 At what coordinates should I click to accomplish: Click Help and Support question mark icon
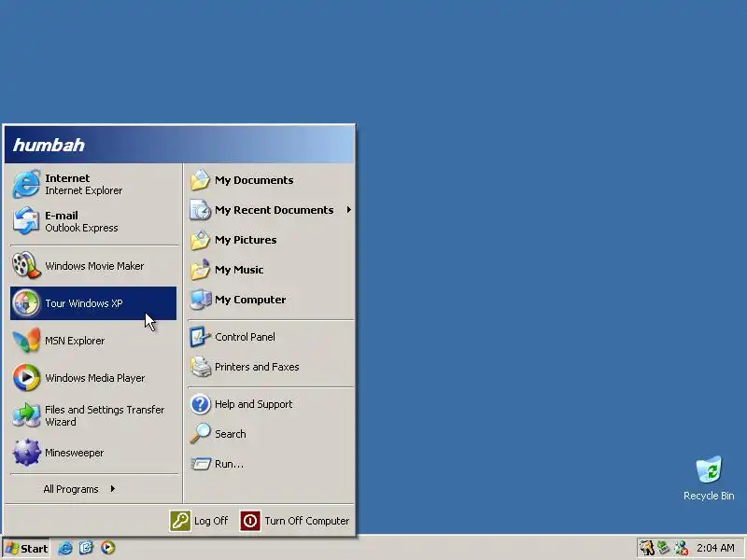(x=200, y=404)
